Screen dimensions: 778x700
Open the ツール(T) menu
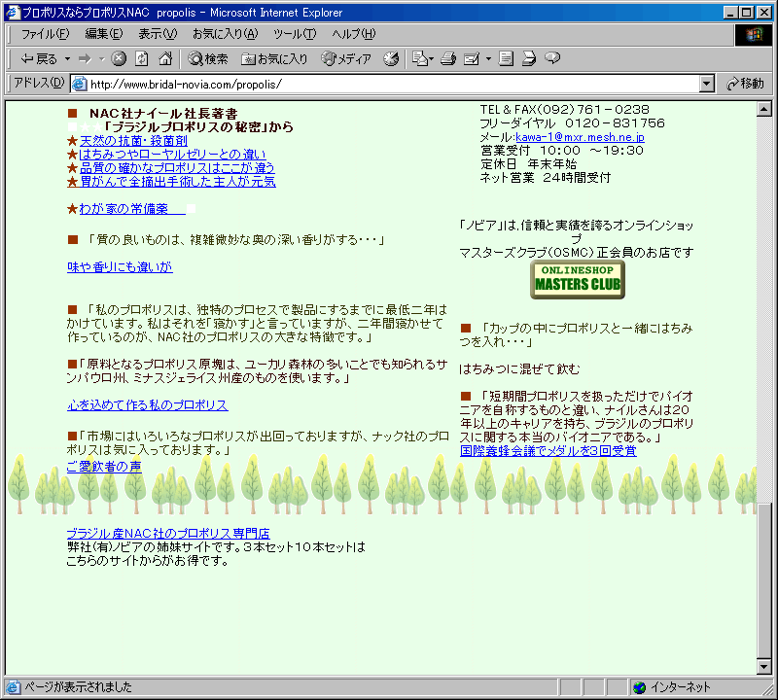coord(295,34)
